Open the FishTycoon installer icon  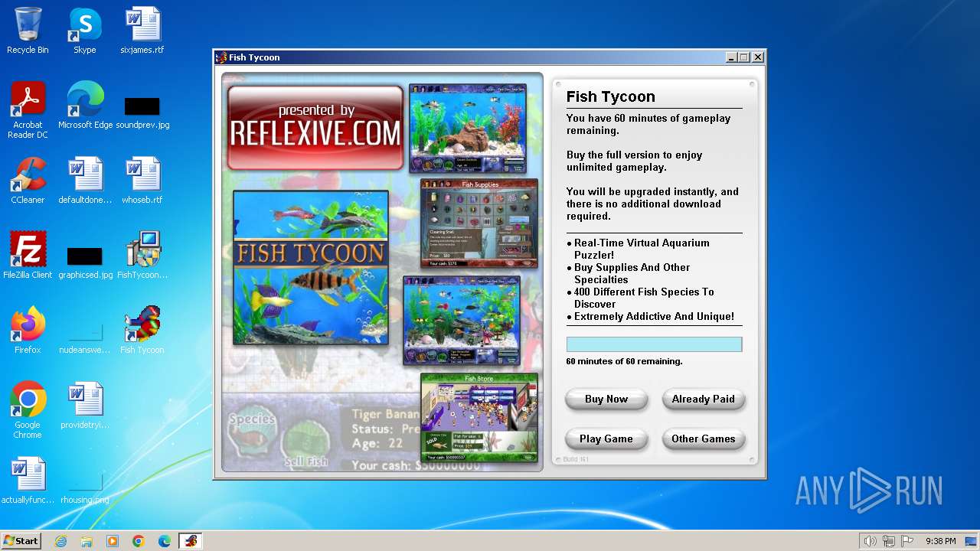click(x=142, y=256)
